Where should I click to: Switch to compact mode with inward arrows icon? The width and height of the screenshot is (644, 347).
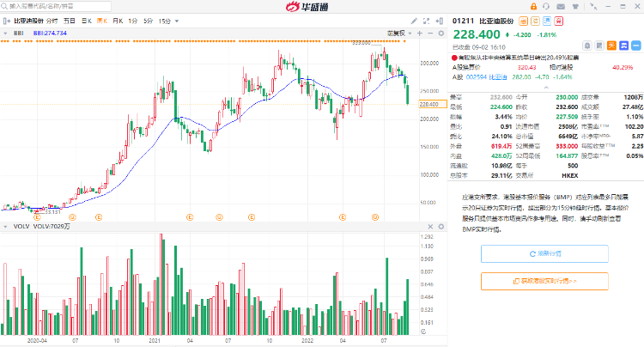pos(593,6)
